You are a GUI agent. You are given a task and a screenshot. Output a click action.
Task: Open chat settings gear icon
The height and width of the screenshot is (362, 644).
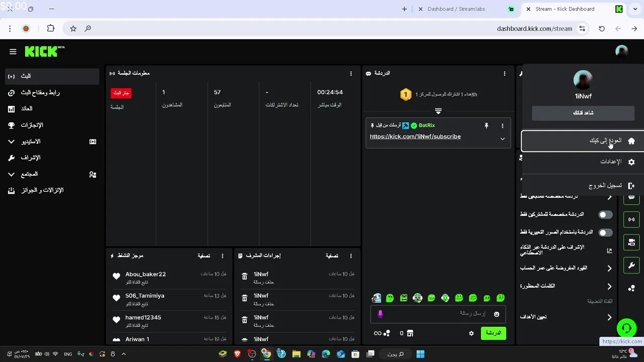[471, 333]
